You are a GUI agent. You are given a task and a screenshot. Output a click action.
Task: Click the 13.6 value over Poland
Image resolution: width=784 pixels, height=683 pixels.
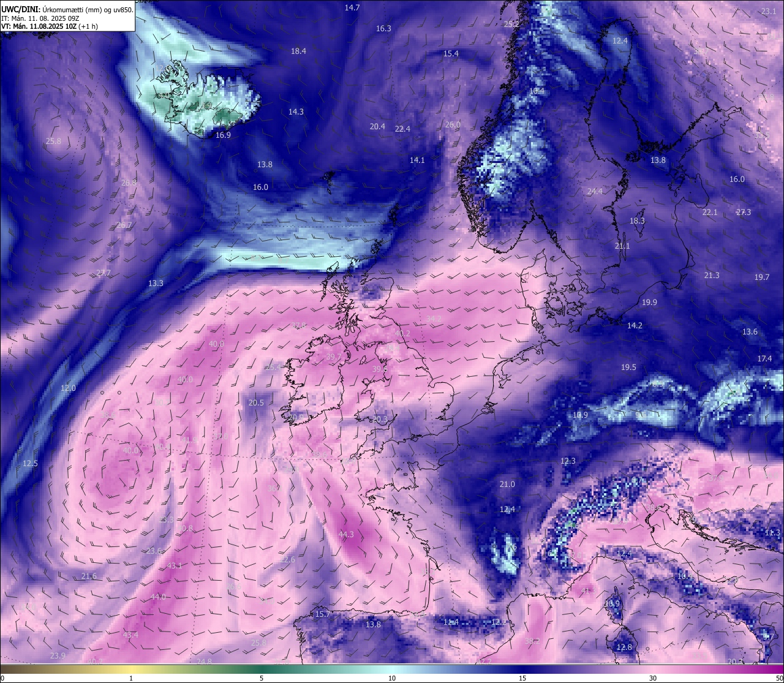750,332
